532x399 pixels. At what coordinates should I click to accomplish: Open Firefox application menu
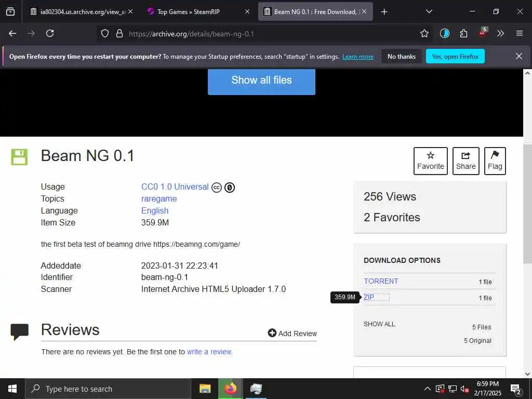pyautogui.click(x=519, y=33)
